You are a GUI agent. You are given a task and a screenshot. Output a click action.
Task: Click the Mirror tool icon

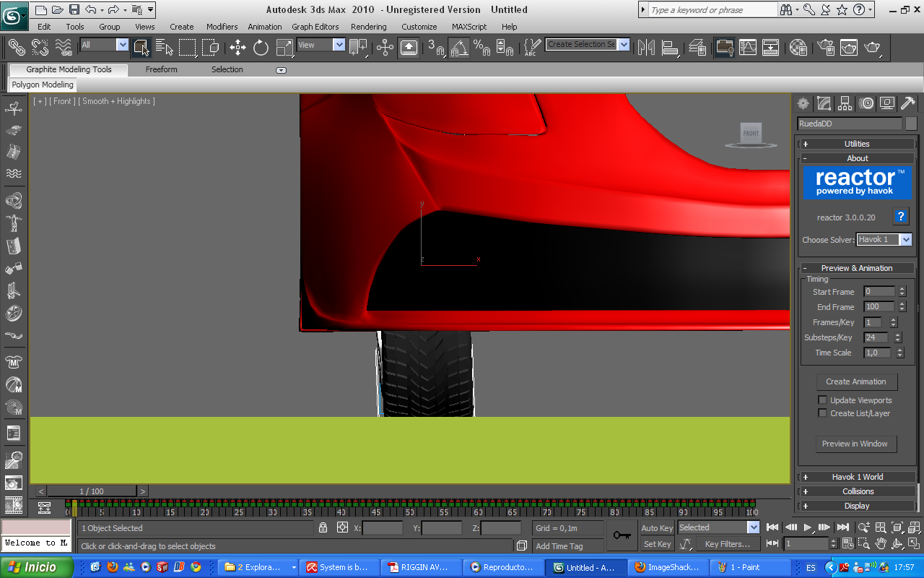tap(646, 48)
